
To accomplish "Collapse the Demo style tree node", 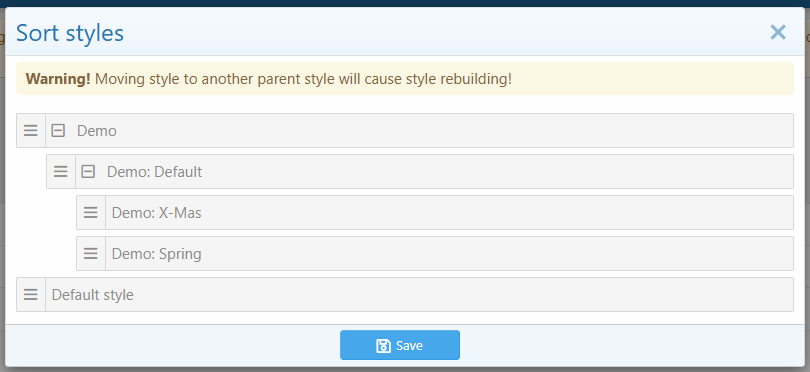I will (58, 131).
